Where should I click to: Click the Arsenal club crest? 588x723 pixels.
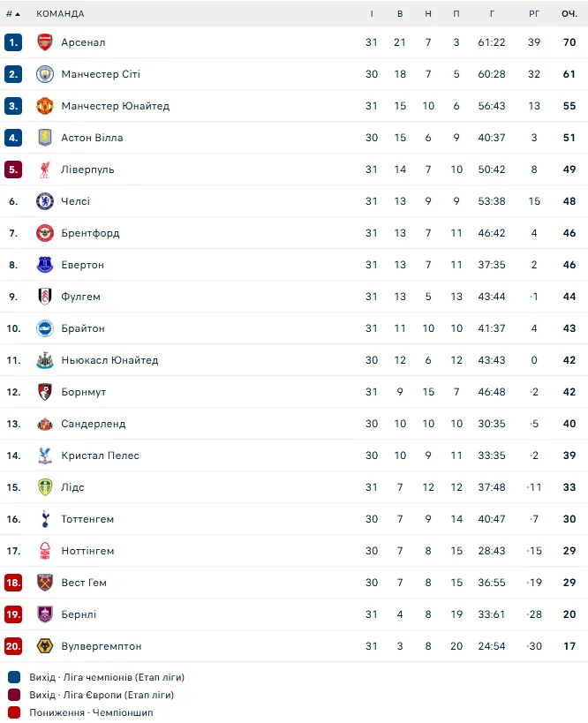[45, 42]
